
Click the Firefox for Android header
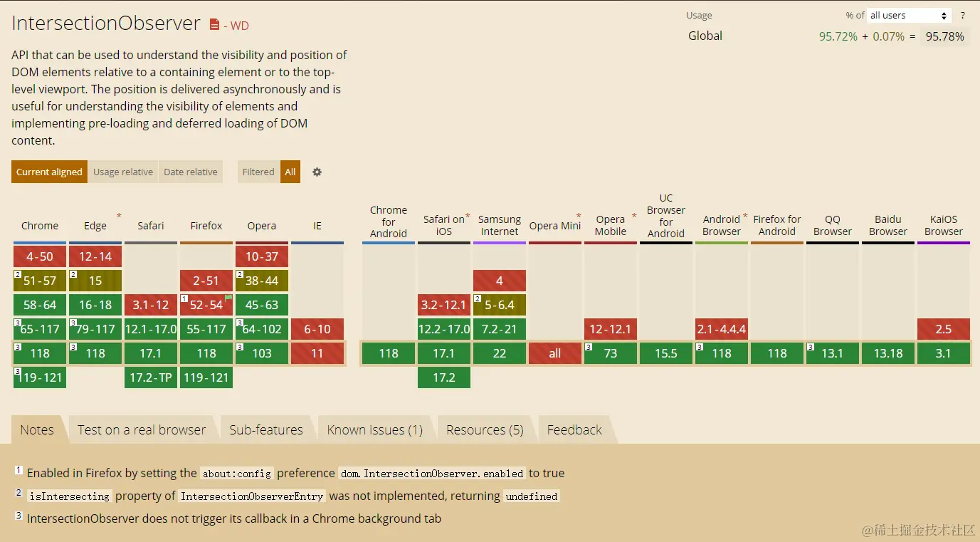777,225
